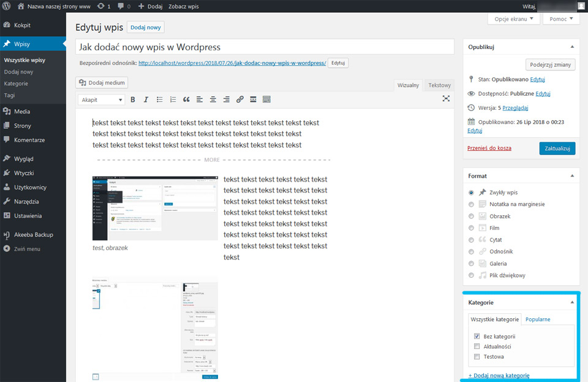
Task: Apply blockquote formatting
Action: 186,99
